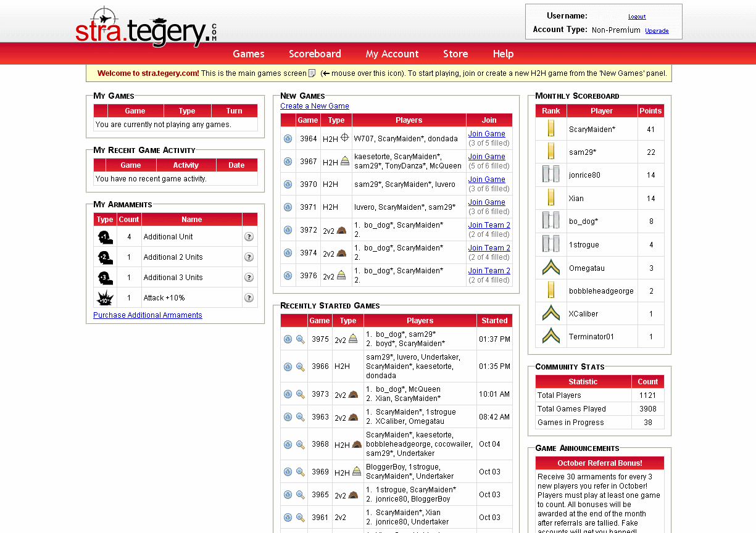Join Game 3967
Viewport: 756px width, 533px height.
[x=486, y=157]
